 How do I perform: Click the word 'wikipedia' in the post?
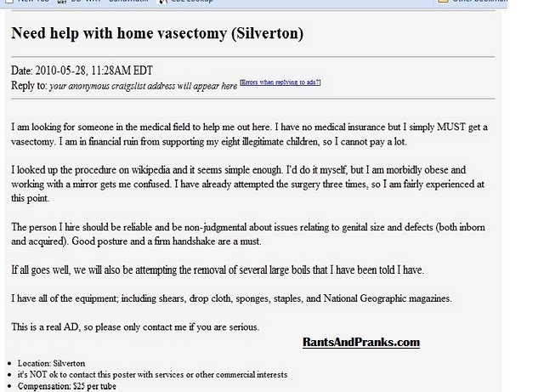(164, 170)
